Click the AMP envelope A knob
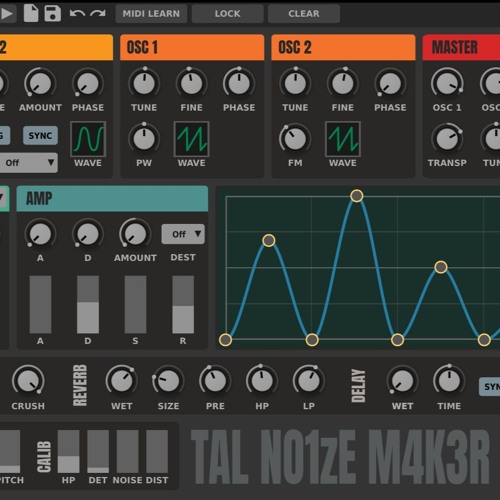The image size is (500, 500). tap(40, 234)
